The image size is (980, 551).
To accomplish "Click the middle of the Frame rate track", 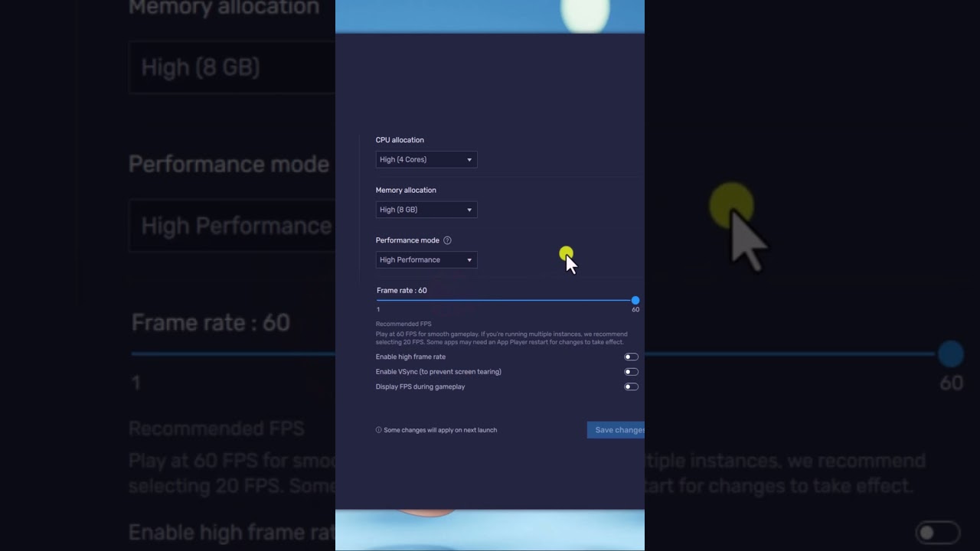I will coord(506,300).
